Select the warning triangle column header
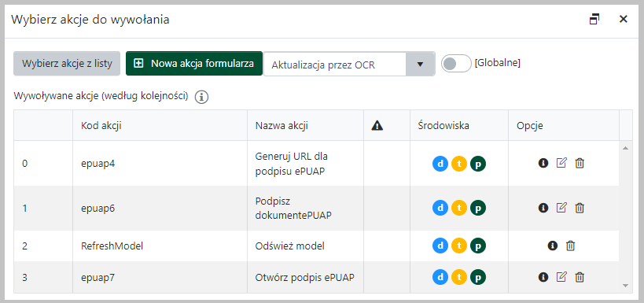 377,126
